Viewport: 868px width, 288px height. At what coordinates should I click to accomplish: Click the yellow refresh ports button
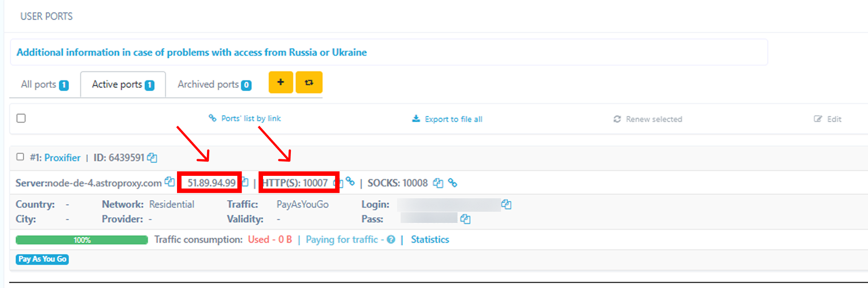[x=309, y=83]
